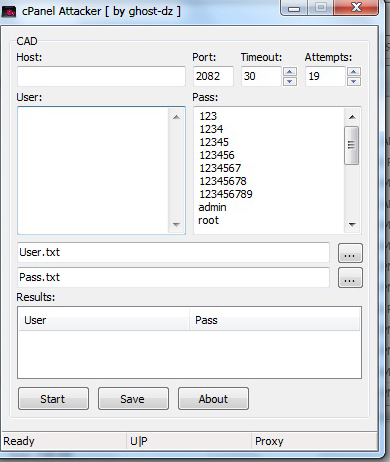The width and height of the screenshot is (390, 462).
Task: Click the Pass.txt file path field
Action: [x=173, y=277]
